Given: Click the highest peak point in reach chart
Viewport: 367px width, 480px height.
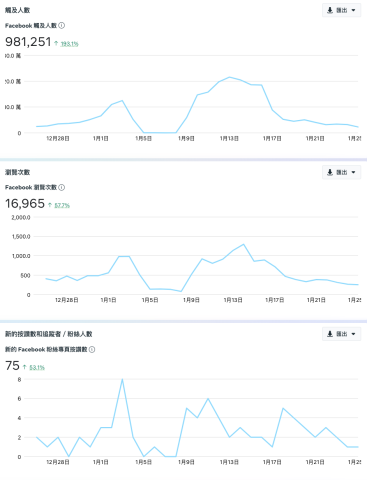Looking at the screenshot, I should [229, 77].
